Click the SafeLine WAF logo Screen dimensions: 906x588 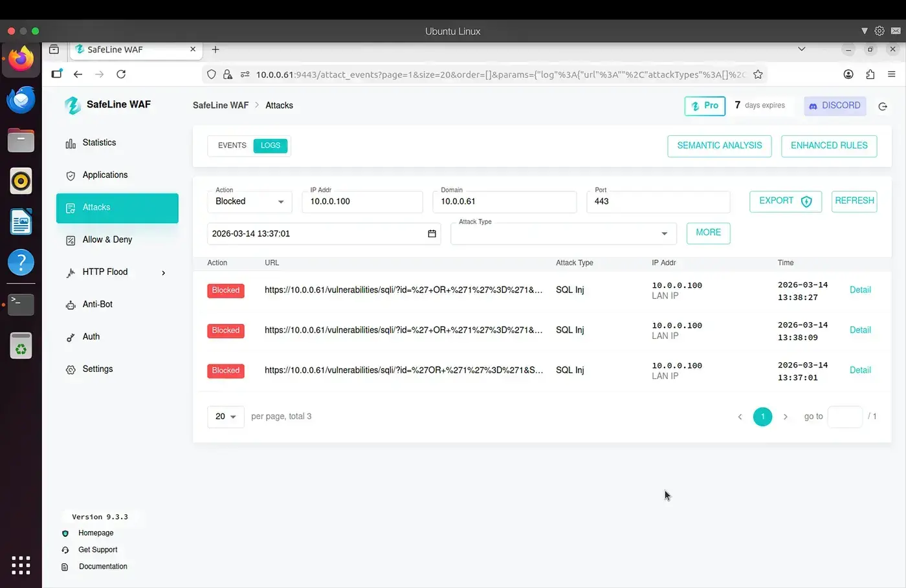(72, 105)
